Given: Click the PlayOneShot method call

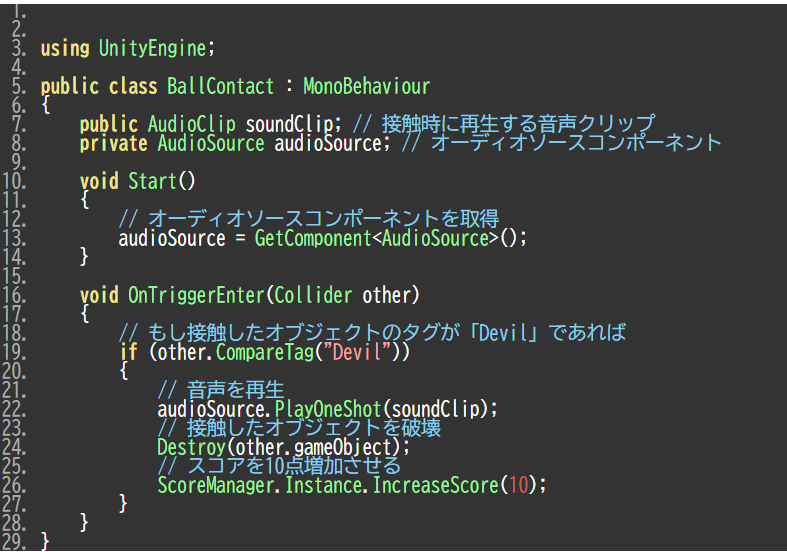Looking at the screenshot, I should (x=327, y=409).
